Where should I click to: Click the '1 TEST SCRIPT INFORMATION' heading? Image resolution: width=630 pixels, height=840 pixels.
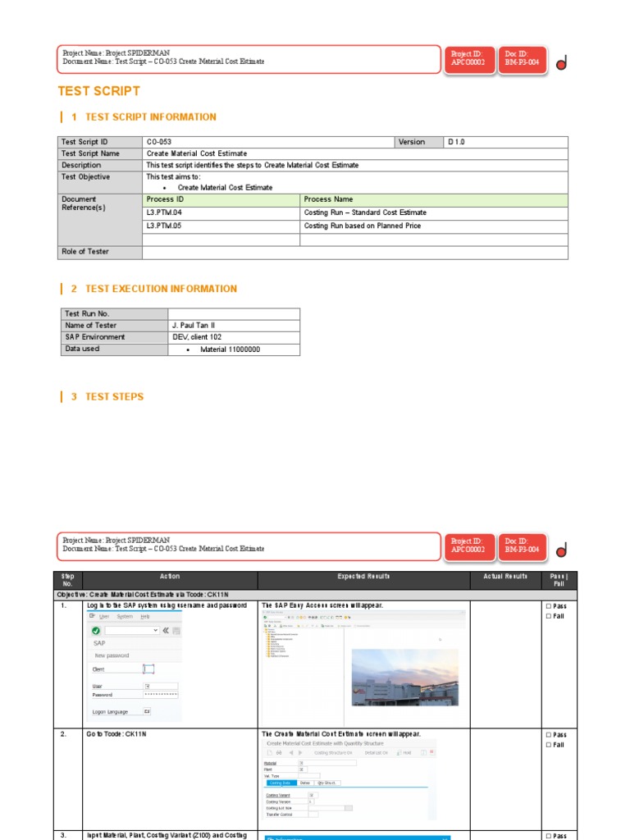144,116
